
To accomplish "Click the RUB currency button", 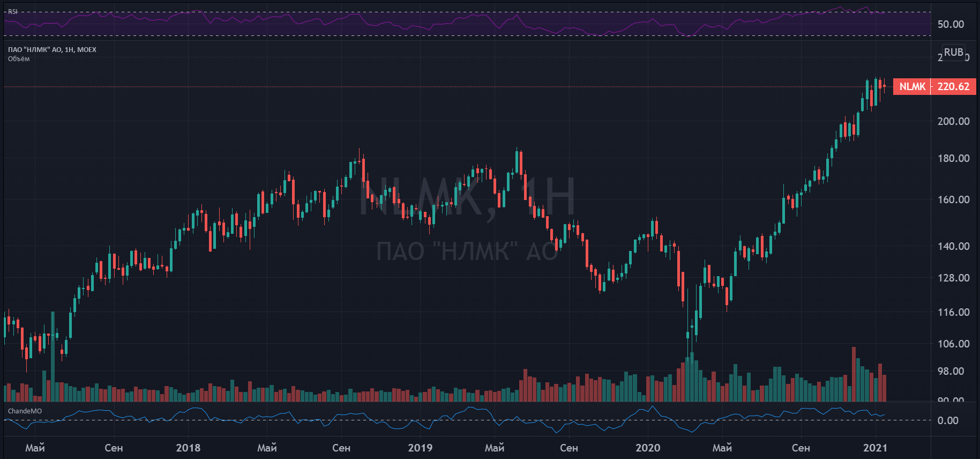I will coord(953,52).
